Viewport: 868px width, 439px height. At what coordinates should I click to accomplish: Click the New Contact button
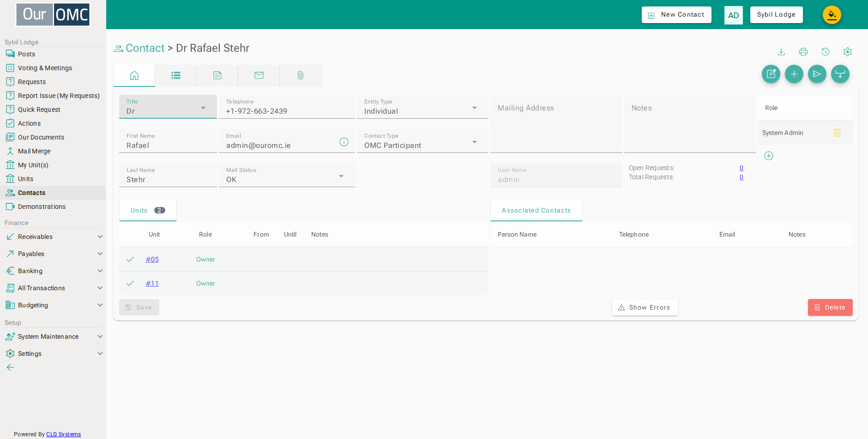676,15
